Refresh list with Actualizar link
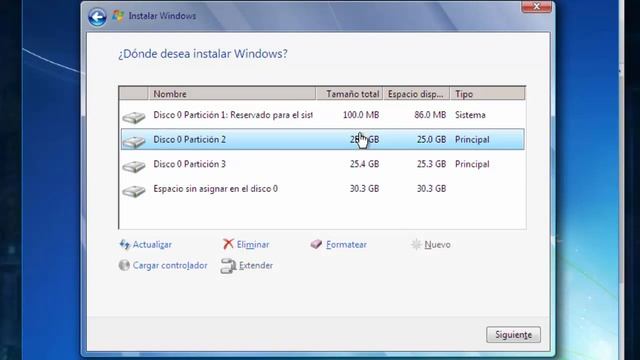The height and width of the screenshot is (360, 640). click(152, 244)
